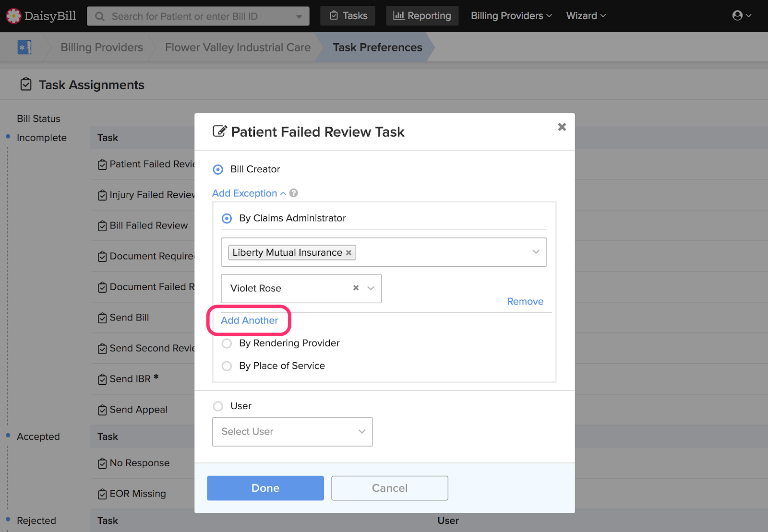Remove the Liberty Mutual Insurance tag
This screenshot has width=768, height=532.
(x=348, y=252)
